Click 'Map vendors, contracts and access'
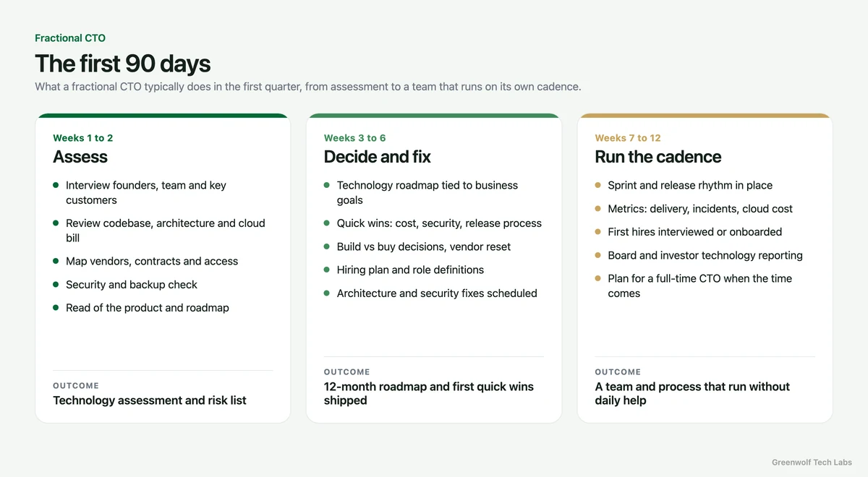 tap(152, 261)
